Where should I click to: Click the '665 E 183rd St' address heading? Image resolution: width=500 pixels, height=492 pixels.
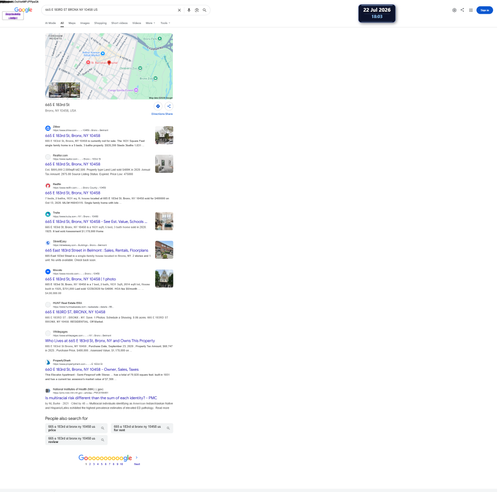[x=57, y=105]
